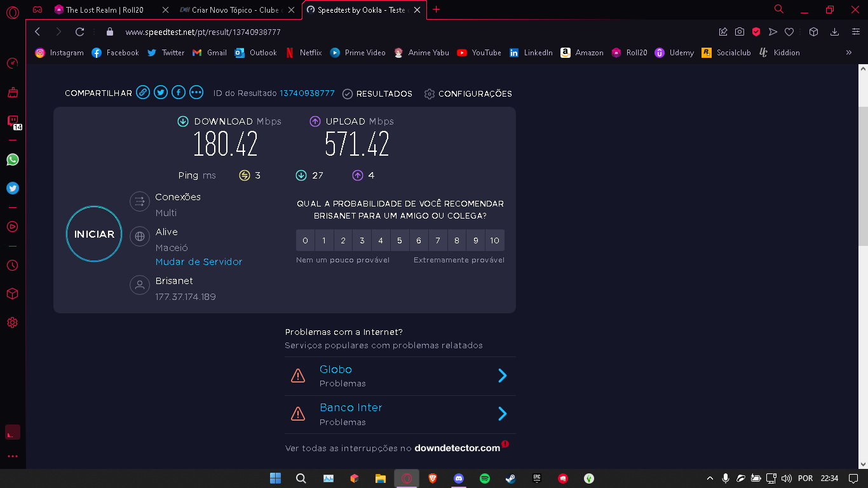
Task: Expand hidden bookmarks chevron
Action: [849, 53]
